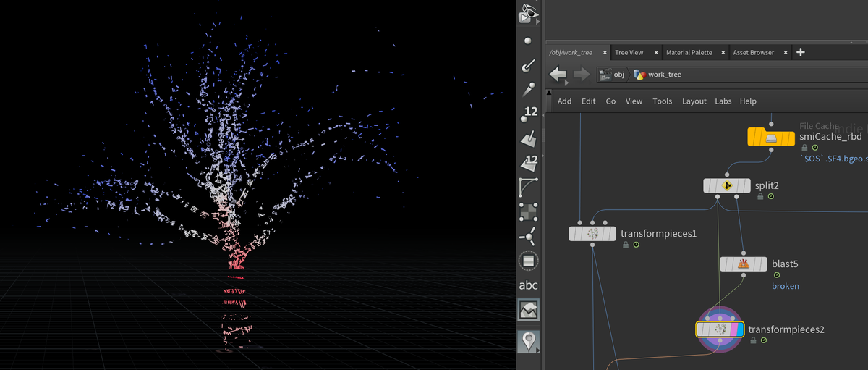
Task: Click the `$OS`.$F4.bgeo file path text
Action: (833, 159)
